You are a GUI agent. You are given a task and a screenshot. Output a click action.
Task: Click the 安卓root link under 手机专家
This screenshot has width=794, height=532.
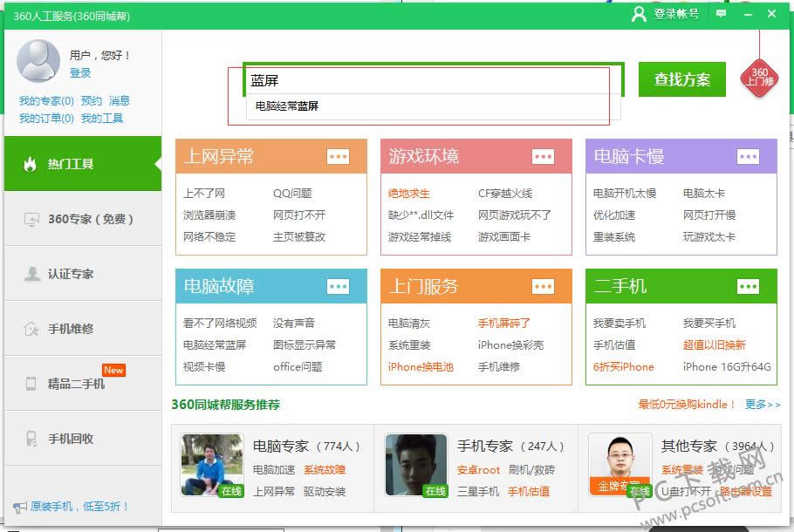[x=478, y=470]
